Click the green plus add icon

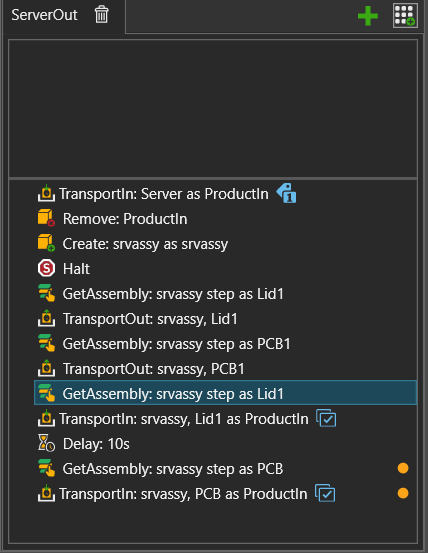tap(368, 16)
